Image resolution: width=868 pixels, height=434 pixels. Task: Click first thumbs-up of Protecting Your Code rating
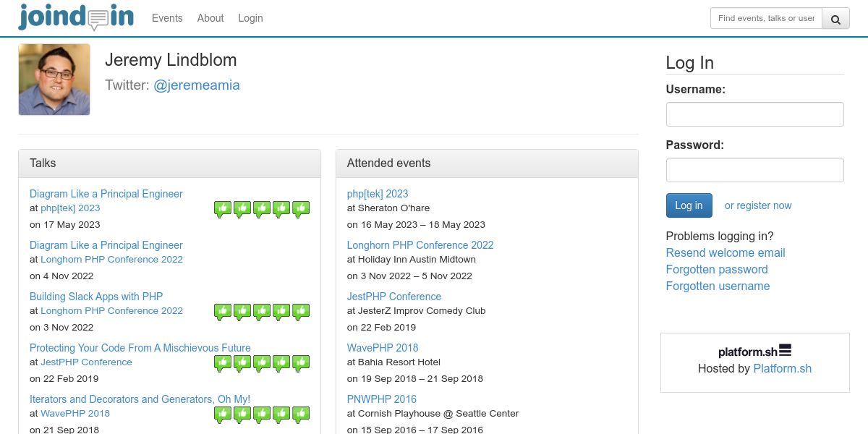coord(223,363)
